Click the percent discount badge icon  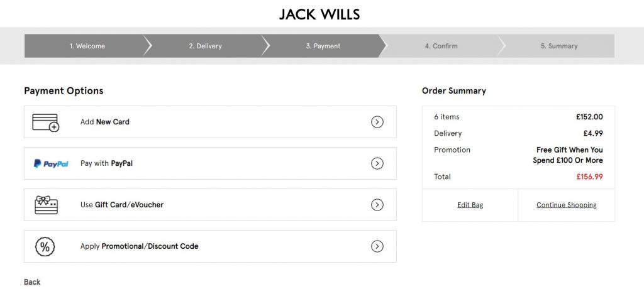pos(45,246)
